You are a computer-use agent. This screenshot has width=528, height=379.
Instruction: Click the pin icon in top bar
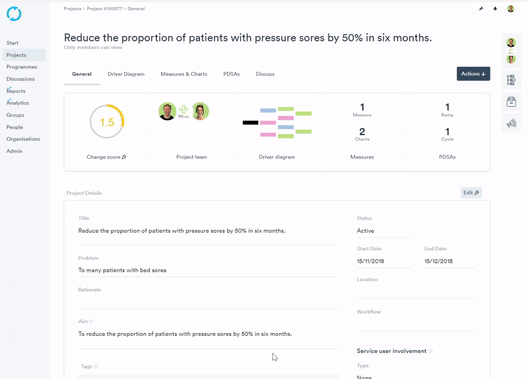(x=481, y=9)
